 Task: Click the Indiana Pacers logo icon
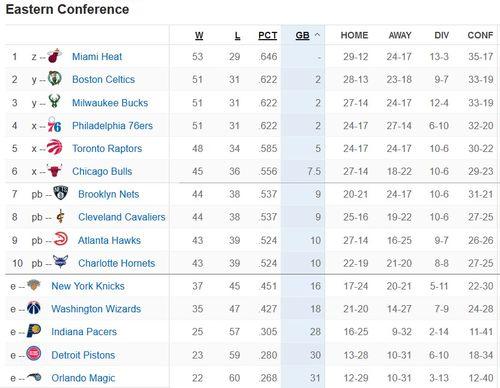pyautogui.click(x=34, y=330)
